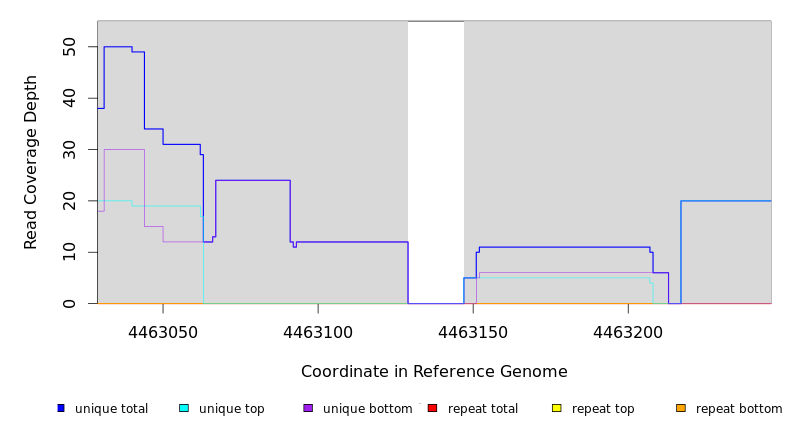
Task: Click the yellow 'repeat top' legend swatch
Action: pyautogui.click(x=556, y=408)
